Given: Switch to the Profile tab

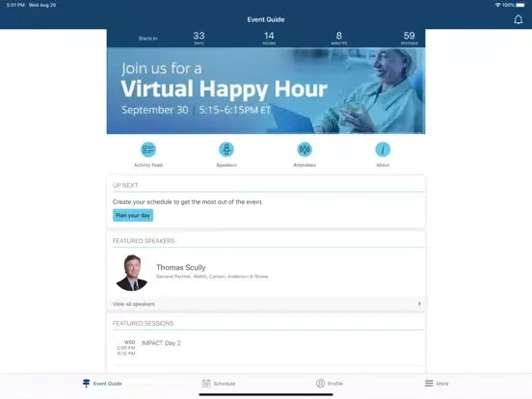Looking at the screenshot, I should (330, 384).
